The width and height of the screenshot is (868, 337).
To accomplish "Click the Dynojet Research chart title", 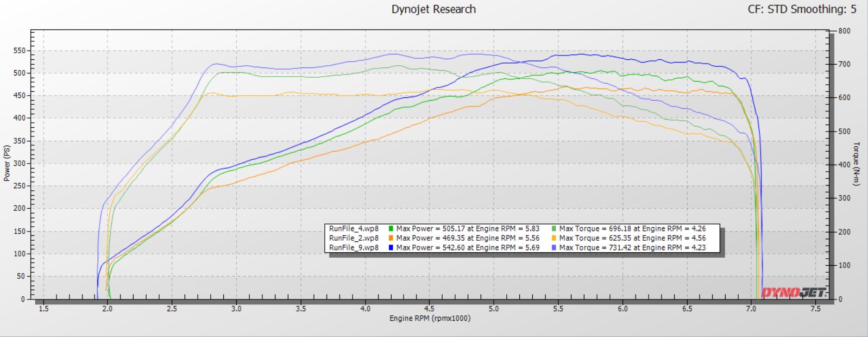I will [x=433, y=9].
